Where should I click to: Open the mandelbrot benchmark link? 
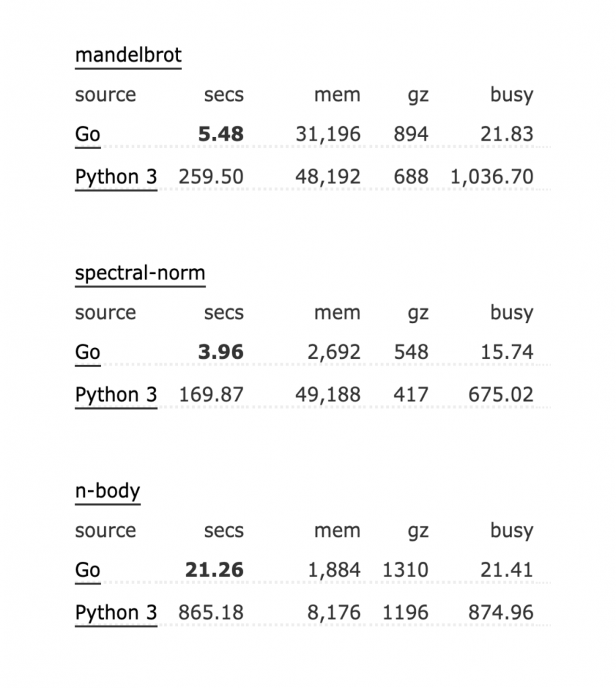point(128,55)
